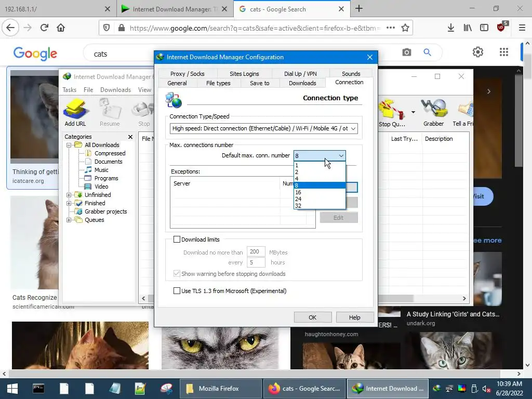
Task: Open Firefox library icon
Action: coord(468,28)
